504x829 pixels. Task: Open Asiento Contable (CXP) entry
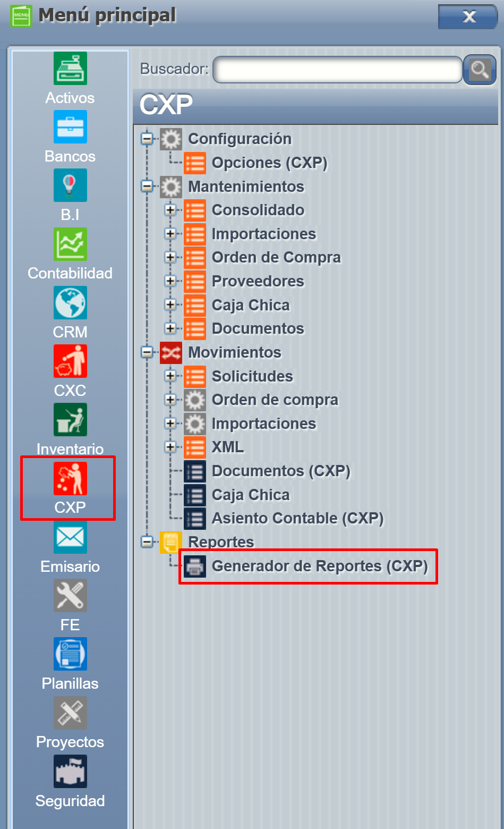297,519
